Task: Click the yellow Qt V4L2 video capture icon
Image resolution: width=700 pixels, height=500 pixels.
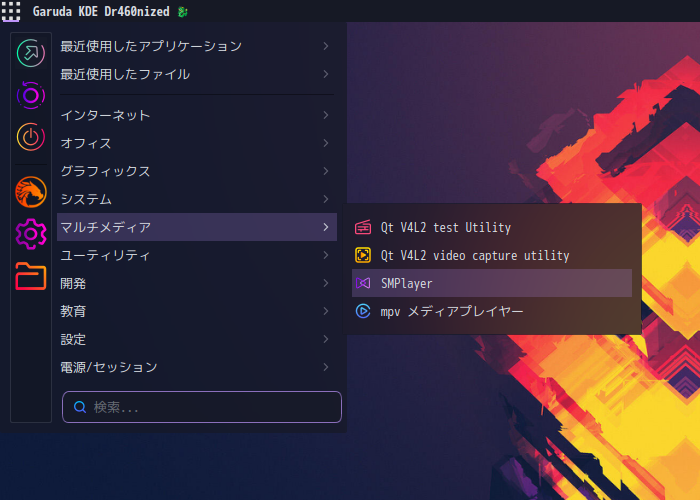Action: tap(363, 255)
